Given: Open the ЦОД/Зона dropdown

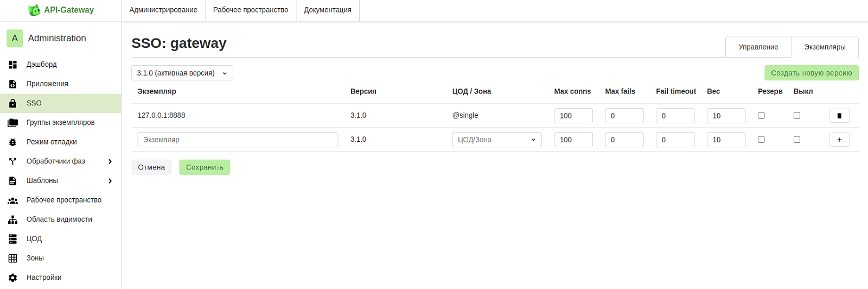Looking at the screenshot, I should click(497, 140).
